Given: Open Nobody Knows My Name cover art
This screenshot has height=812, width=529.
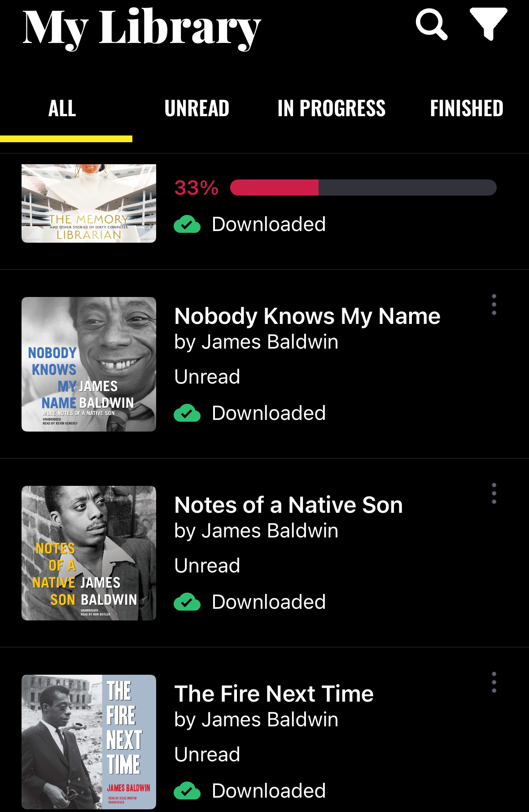Looking at the screenshot, I should pos(89,364).
